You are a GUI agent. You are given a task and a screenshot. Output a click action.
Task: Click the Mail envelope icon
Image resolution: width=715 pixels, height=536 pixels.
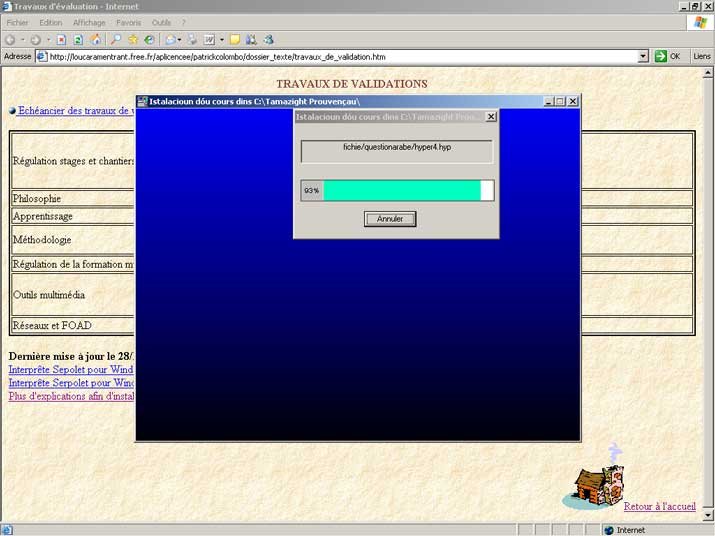[x=170, y=40]
